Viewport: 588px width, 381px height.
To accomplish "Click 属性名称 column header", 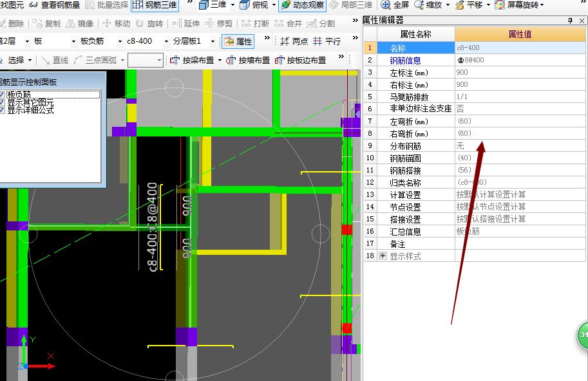I will [416, 35].
